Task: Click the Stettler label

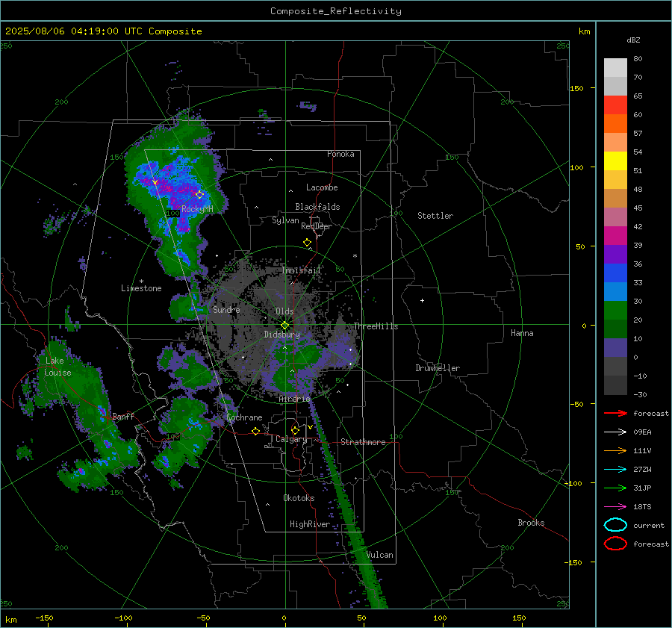Action: click(435, 216)
